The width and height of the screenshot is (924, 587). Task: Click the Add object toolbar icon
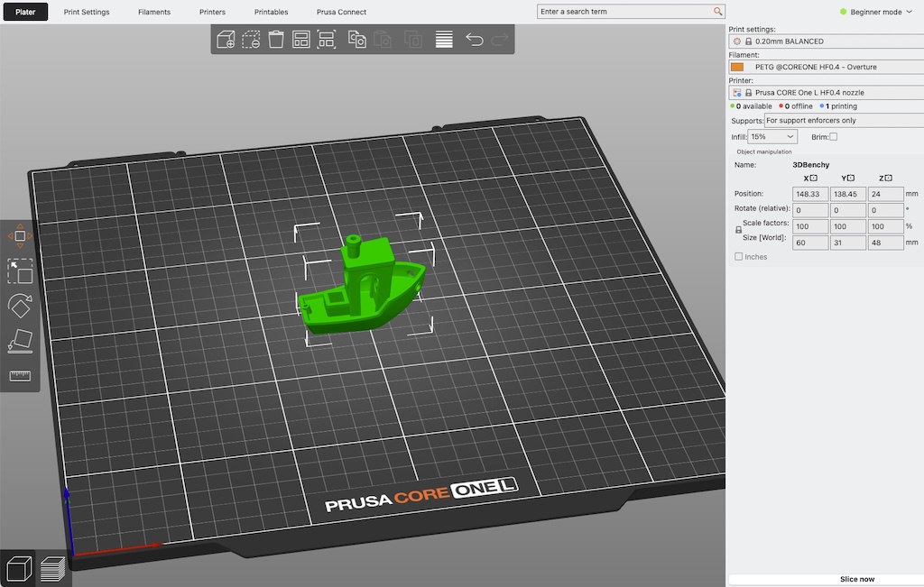pos(225,40)
